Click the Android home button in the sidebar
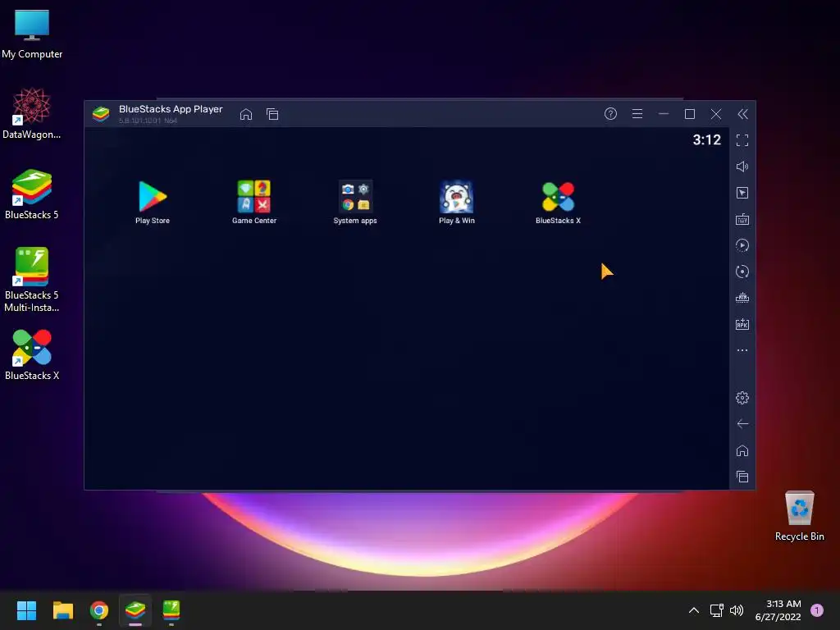The image size is (840, 630). (742, 450)
